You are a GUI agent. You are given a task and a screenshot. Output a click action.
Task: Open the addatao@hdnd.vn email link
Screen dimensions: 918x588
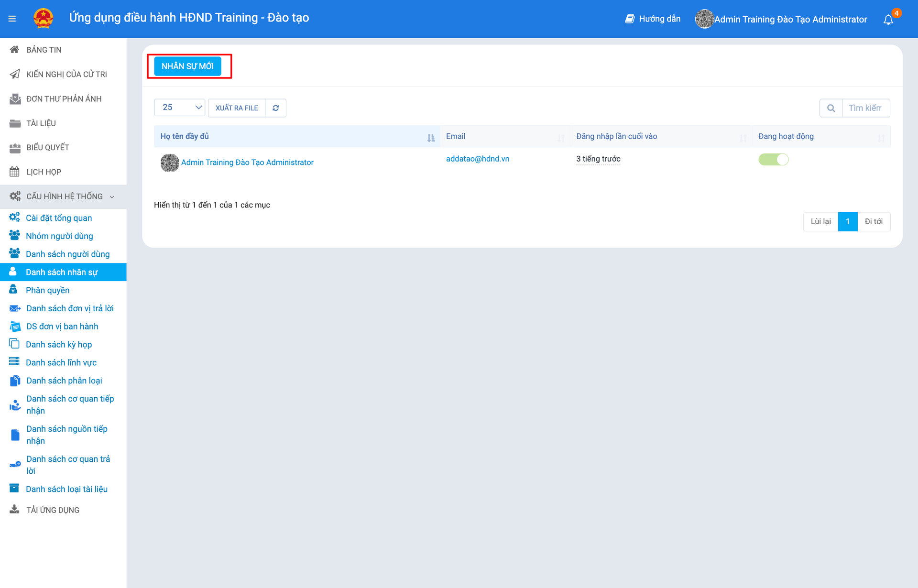(477, 159)
